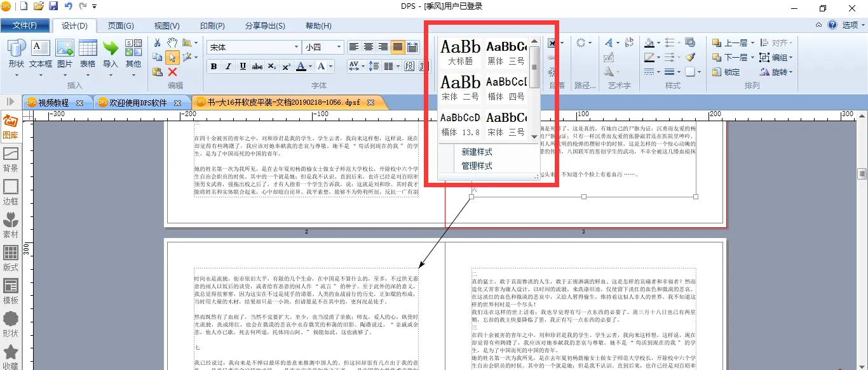Click the scissors cut icon
The width and height of the screenshot is (868, 370).
click(157, 43)
